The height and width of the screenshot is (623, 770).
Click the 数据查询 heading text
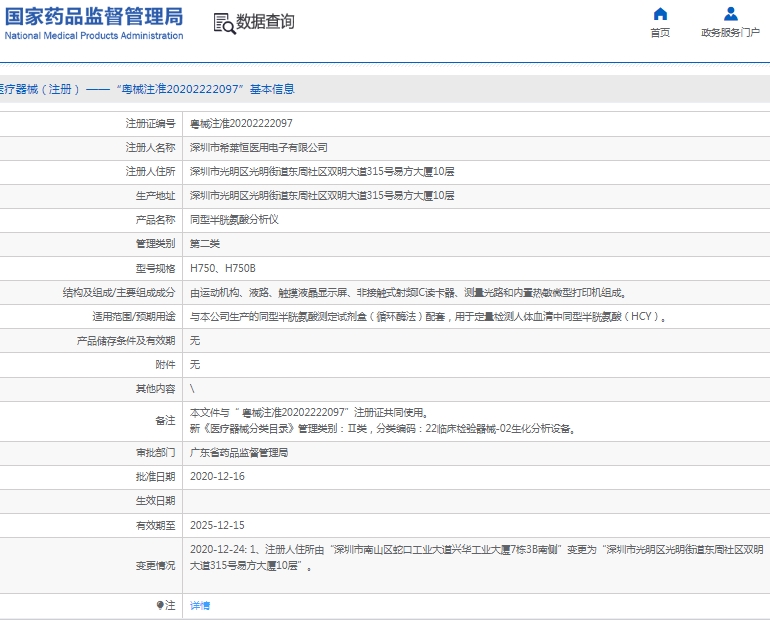pyautogui.click(x=266, y=22)
